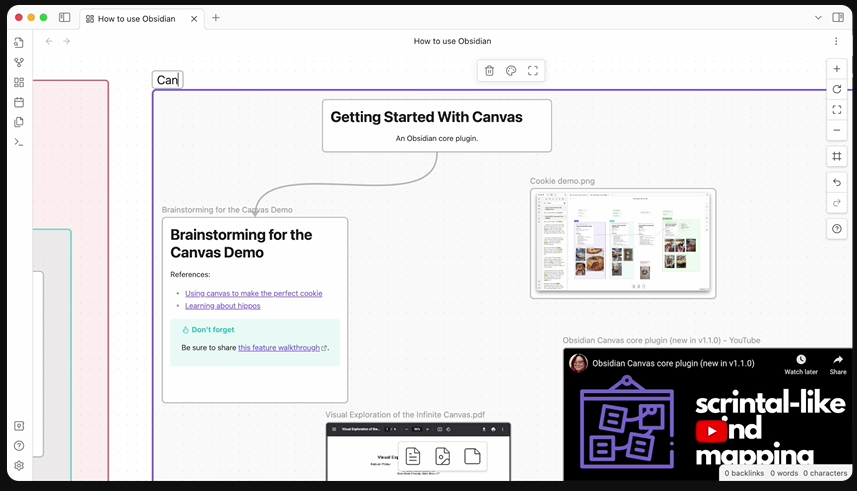Open the color palette for group
The image size is (857, 491).
pyautogui.click(x=511, y=71)
